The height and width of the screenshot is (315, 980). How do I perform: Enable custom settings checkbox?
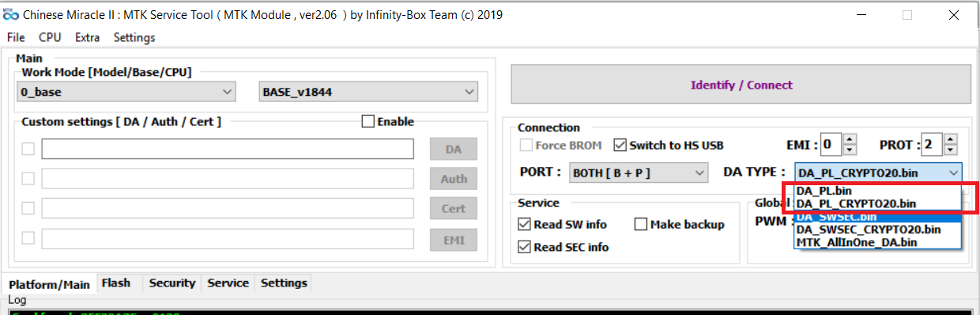(368, 122)
